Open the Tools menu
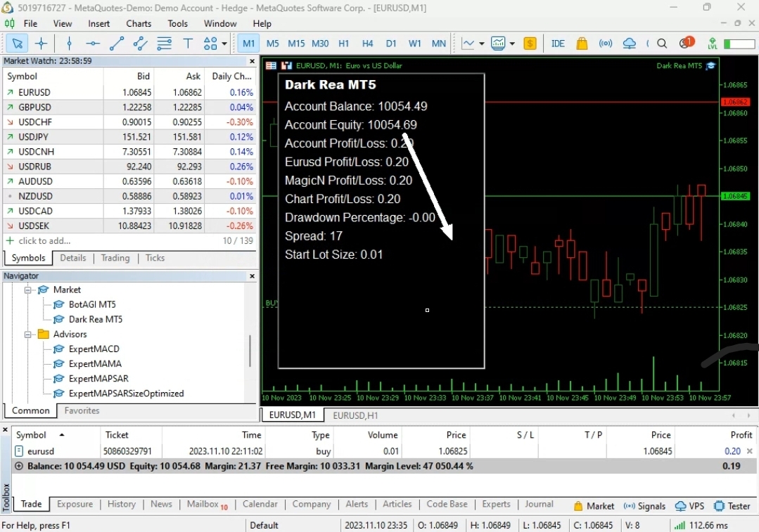This screenshot has height=532, width=759. click(178, 23)
